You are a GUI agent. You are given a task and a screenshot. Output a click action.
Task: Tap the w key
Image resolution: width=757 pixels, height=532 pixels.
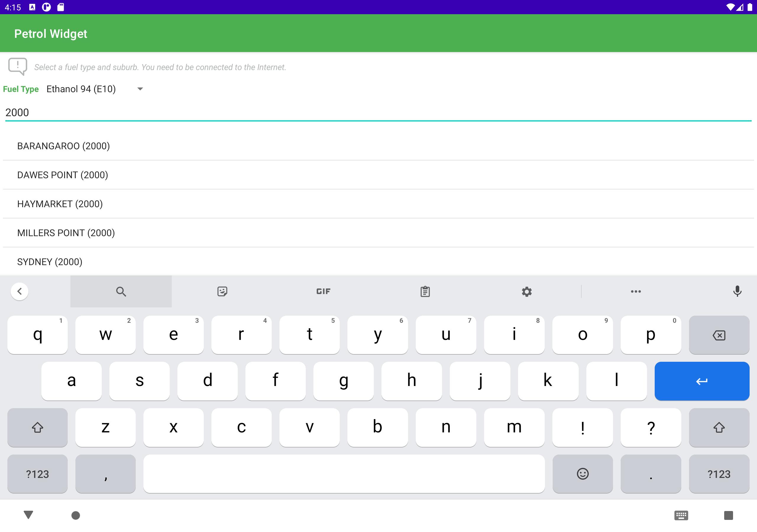pos(106,335)
